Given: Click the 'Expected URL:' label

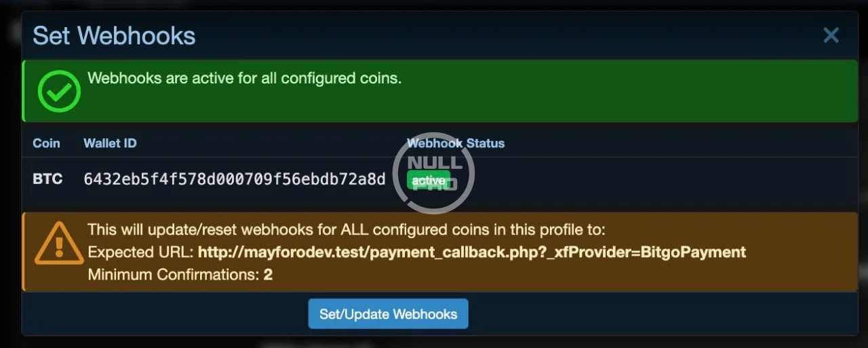Looking at the screenshot, I should click(141, 252).
